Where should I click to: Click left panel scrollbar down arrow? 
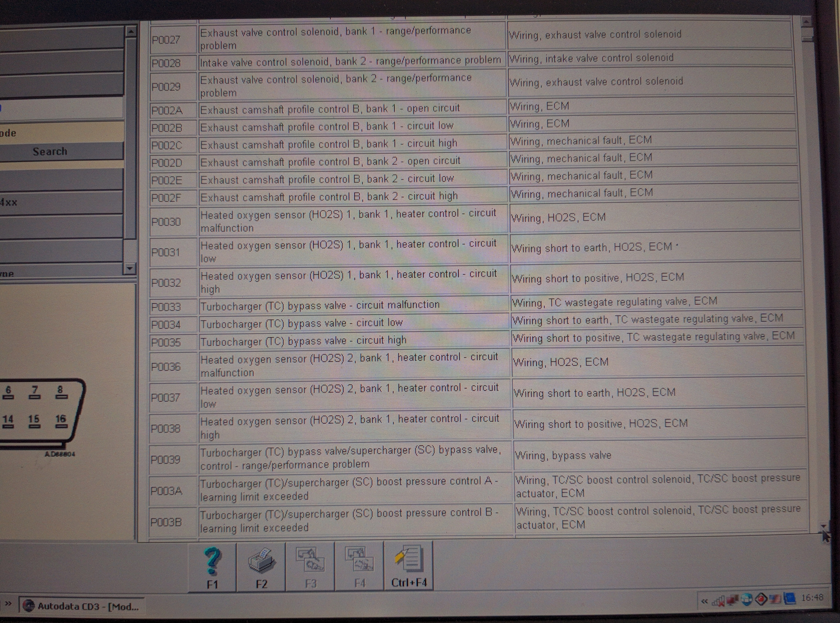pos(129,268)
